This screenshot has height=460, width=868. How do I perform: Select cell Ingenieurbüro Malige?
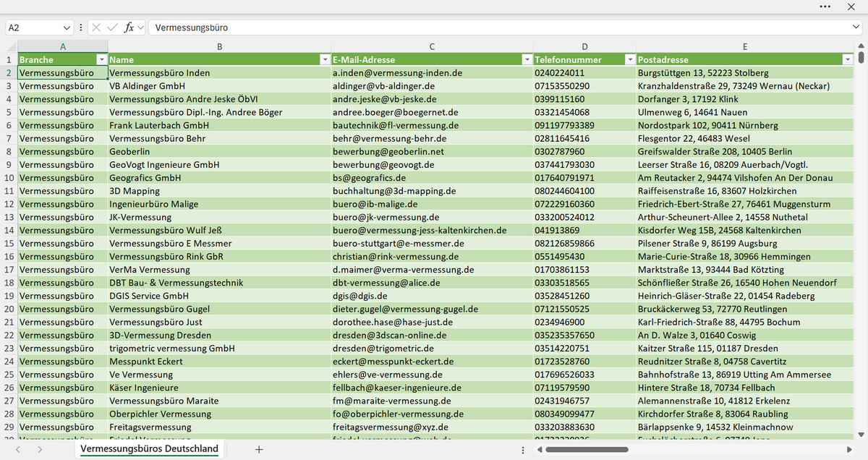pyautogui.click(x=219, y=204)
